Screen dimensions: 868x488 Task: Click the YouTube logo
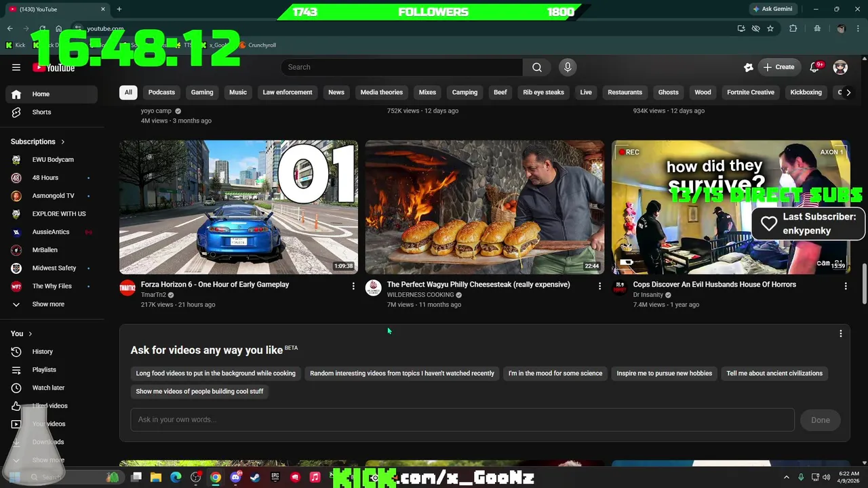pyautogui.click(x=54, y=68)
